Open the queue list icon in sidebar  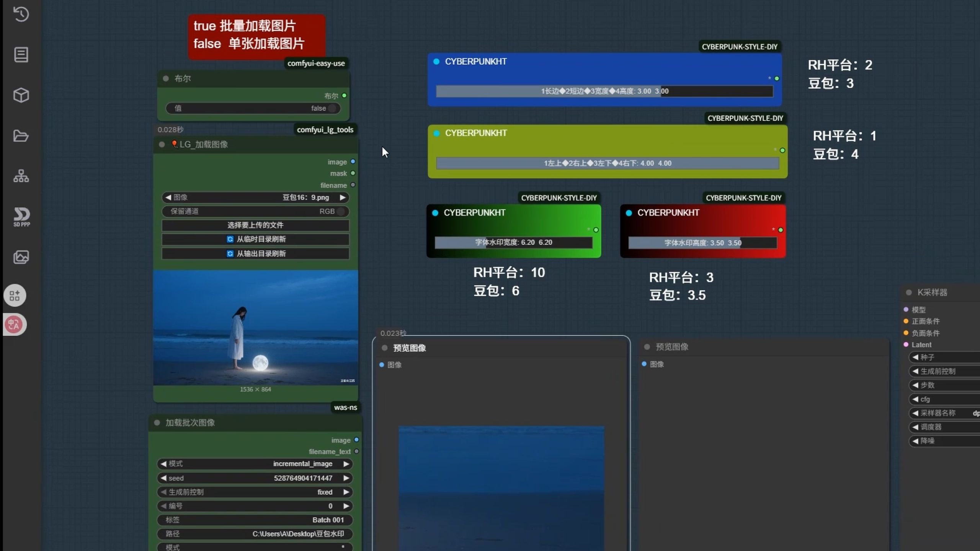[x=21, y=55]
